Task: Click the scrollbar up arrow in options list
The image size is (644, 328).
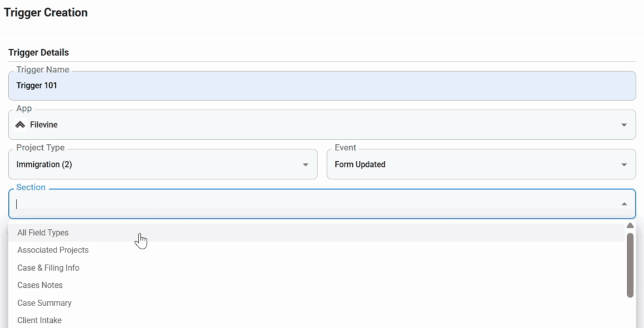Action: pyautogui.click(x=630, y=225)
